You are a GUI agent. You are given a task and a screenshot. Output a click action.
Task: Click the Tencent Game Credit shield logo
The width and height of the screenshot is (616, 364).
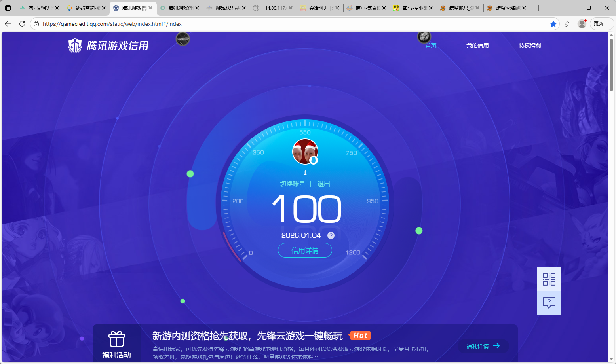pos(75,46)
